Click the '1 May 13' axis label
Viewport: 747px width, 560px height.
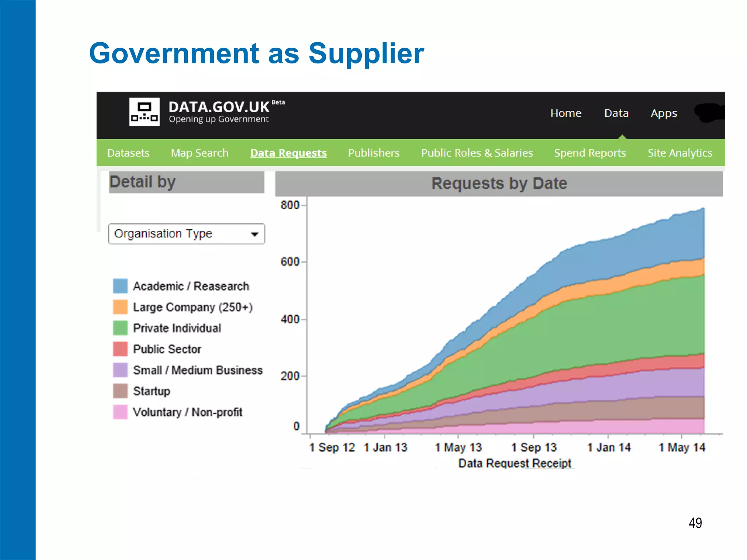(x=458, y=447)
